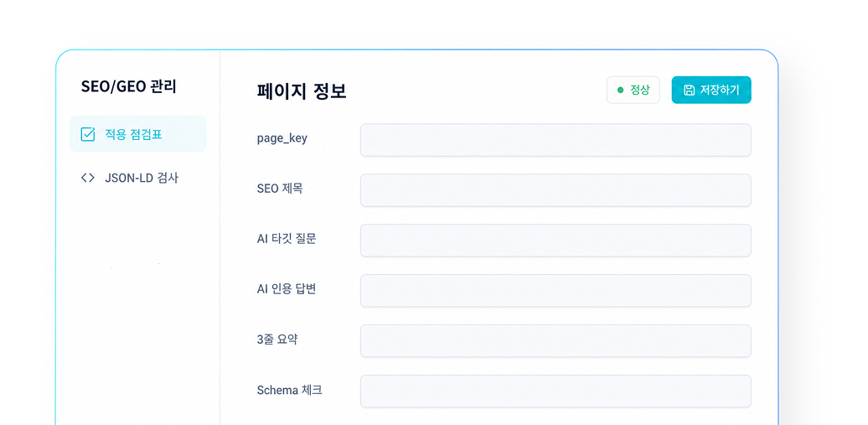Click the 3줄 요약 label
The width and height of the screenshot is (868, 425).
click(277, 339)
